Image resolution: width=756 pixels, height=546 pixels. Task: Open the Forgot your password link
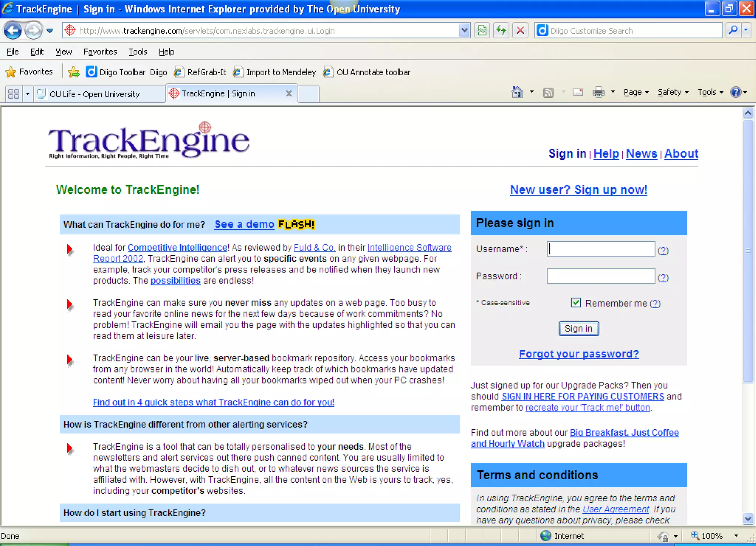[x=578, y=354]
